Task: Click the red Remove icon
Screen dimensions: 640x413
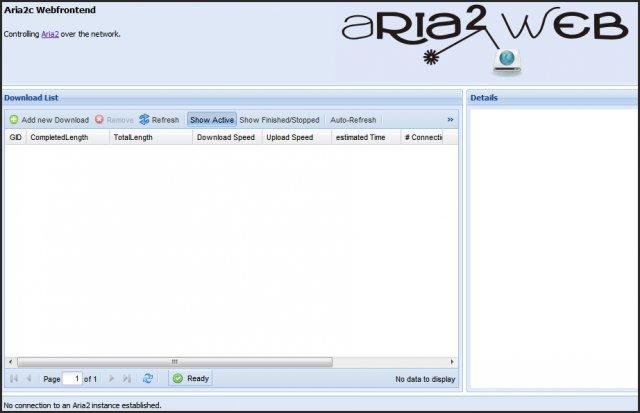Action: click(99, 119)
